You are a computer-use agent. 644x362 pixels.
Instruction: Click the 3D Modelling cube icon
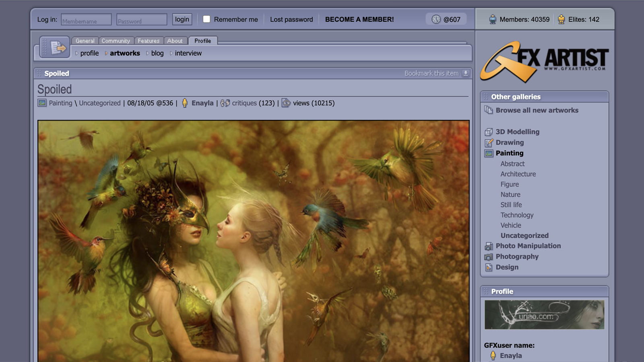(x=489, y=132)
